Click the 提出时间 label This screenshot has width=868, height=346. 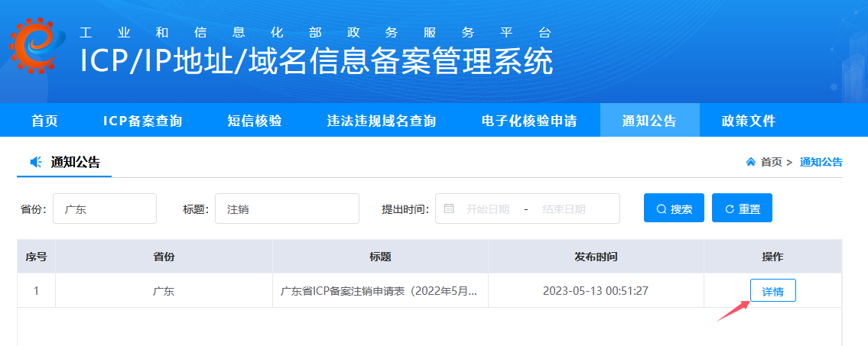(406, 209)
